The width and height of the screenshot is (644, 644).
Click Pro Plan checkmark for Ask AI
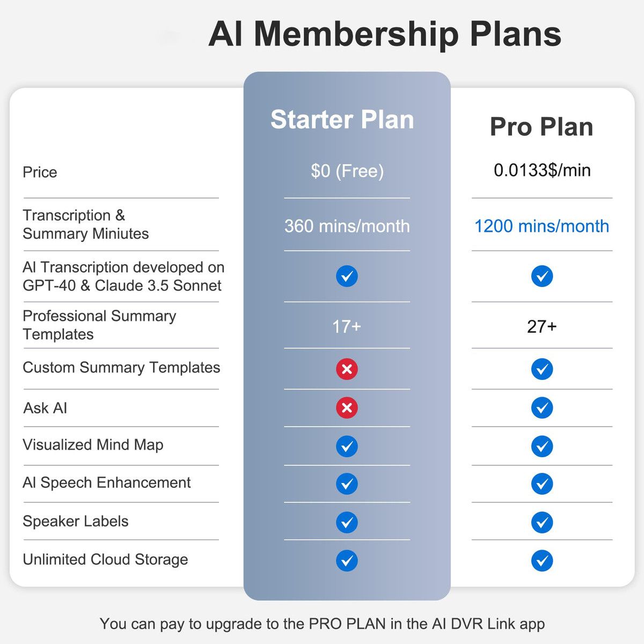coord(542,407)
